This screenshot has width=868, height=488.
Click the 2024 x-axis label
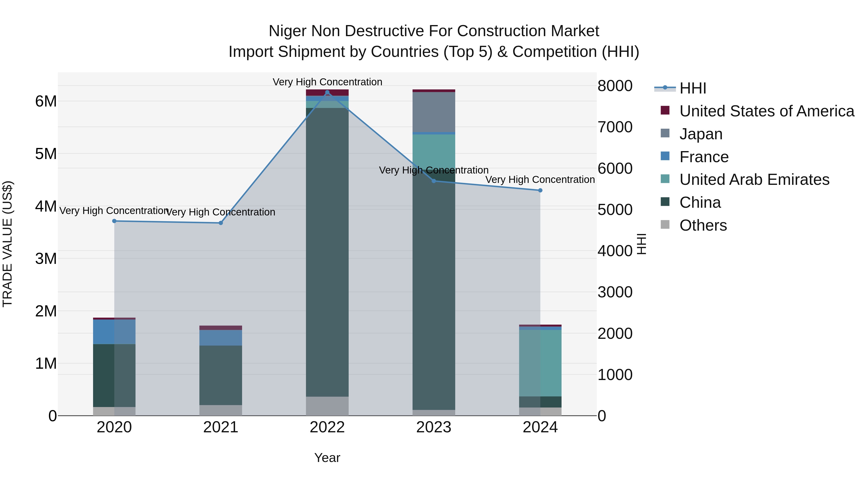pos(540,427)
